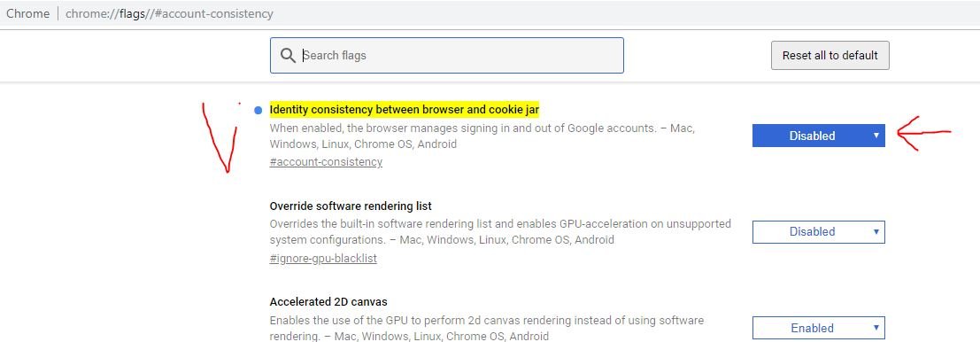The image size is (980, 342).
Task: Click the Identity consistency flag description text
Action: coord(482,136)
